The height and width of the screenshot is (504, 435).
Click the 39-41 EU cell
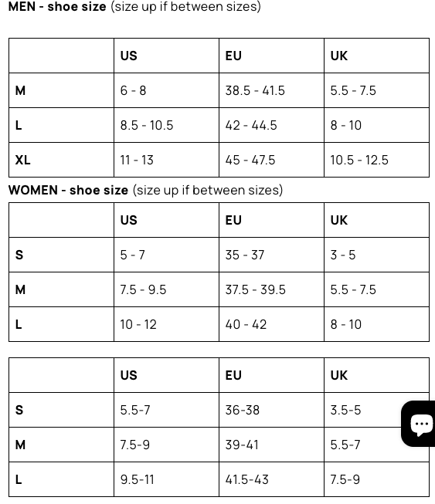tap(271, 445)
